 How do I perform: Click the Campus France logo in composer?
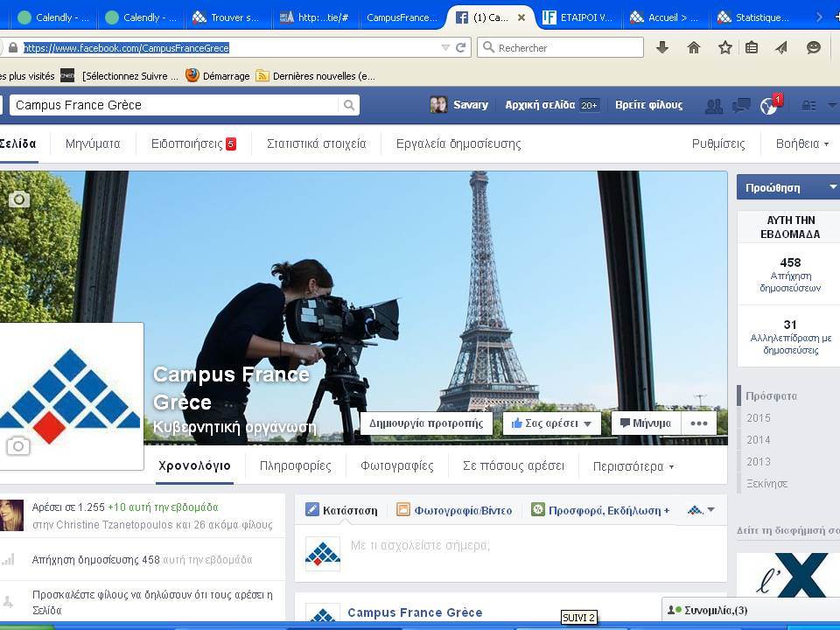pyautogui.click(x=323, y=554)
